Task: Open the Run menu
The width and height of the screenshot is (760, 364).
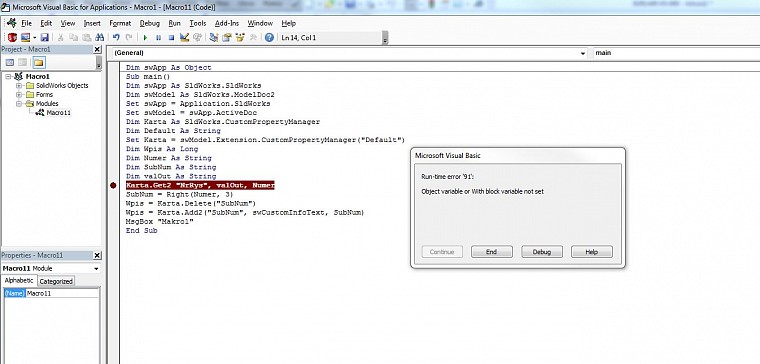Action: 174,23
